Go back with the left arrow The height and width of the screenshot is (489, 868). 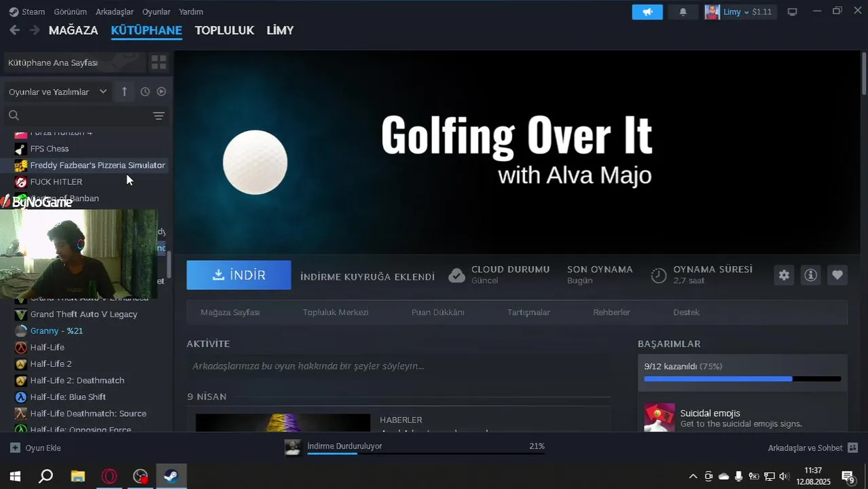click(x=14, y=30)
